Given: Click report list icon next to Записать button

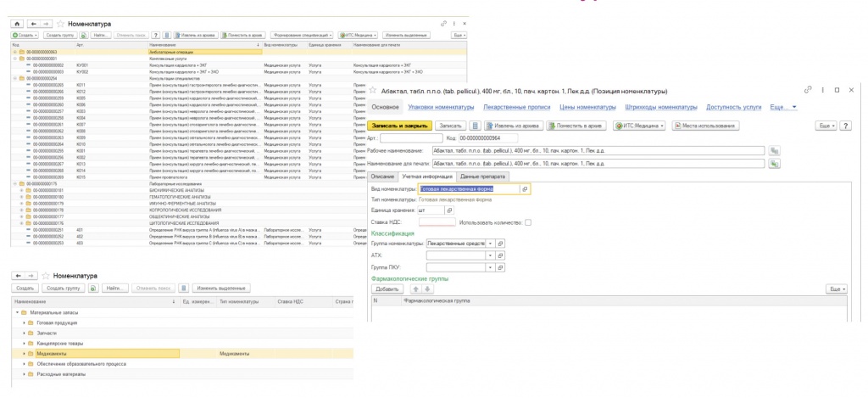Looking at the screenshot, I should pyautogui.click(x=476, y=126).
